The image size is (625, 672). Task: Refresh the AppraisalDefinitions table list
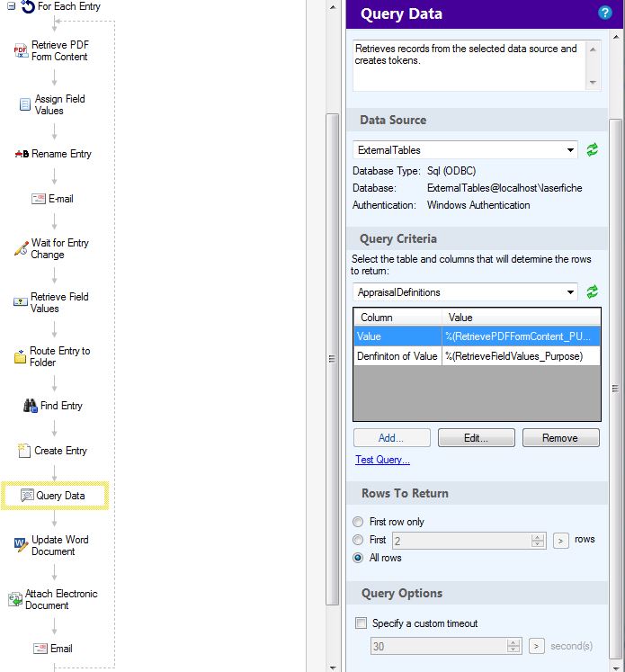[x=592, y=291]
